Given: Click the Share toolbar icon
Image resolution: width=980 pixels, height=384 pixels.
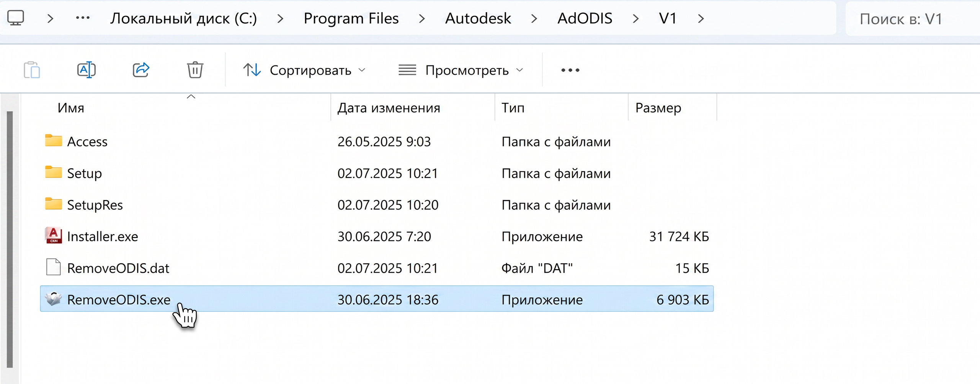Looking at the screenshot, I should 141,70.
